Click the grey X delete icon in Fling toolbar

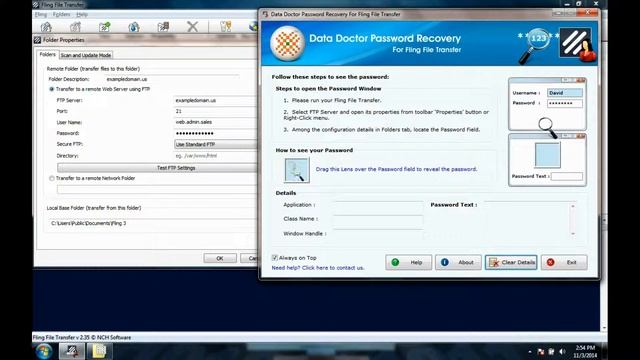pos(192,27)
